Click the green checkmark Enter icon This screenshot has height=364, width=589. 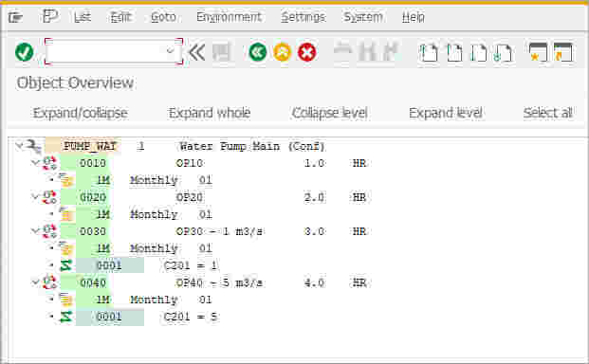(x=25, y=52)
